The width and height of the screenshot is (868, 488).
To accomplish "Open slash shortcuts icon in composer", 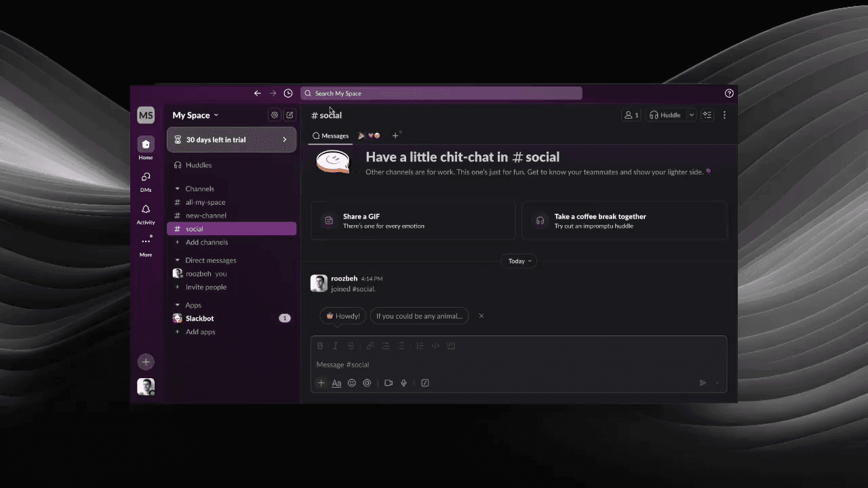I will click(x=425, y=383).
